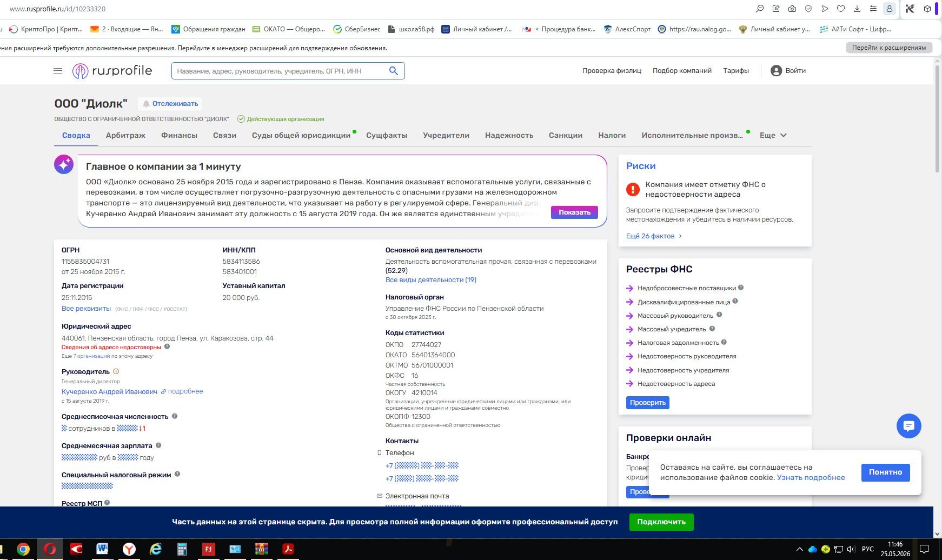Screen dimensions: 942x560
Task: Open Все реквизиты link
Action: (x=86, y=309)
